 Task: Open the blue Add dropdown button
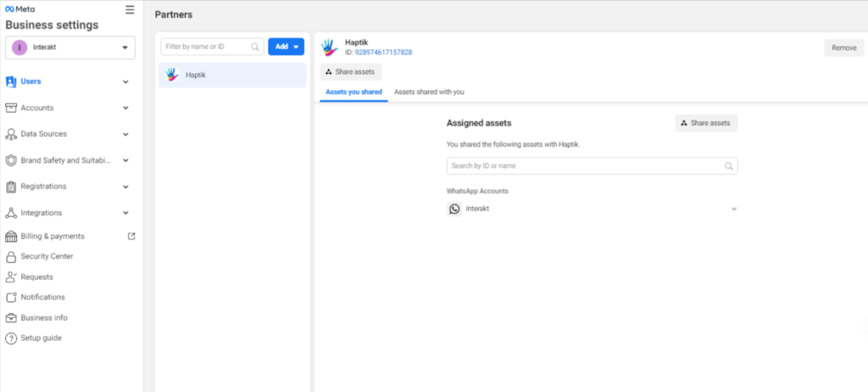(287, 47)
